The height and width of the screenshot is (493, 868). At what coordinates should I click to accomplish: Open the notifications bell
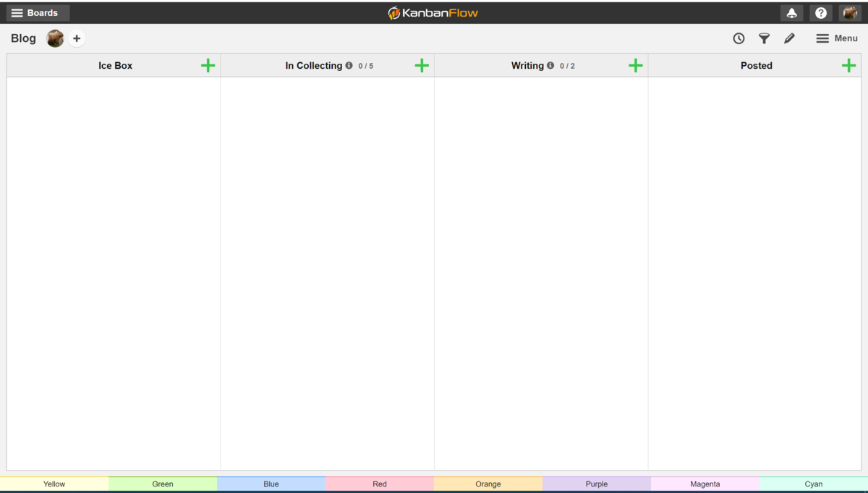click(x=792, y=13)
